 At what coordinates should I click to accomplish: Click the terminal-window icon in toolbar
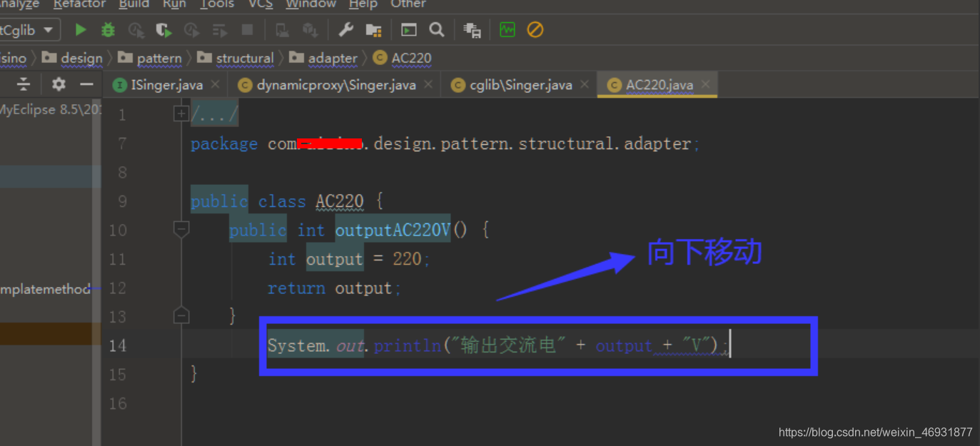pos(408,30)
